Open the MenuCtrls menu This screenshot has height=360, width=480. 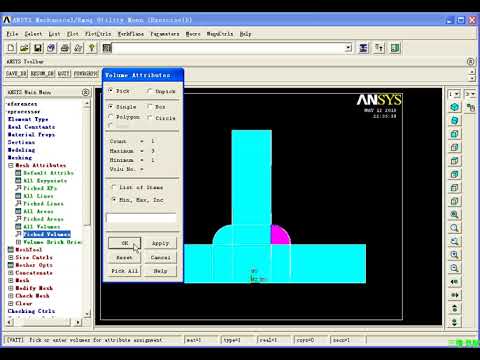point(220,34)
